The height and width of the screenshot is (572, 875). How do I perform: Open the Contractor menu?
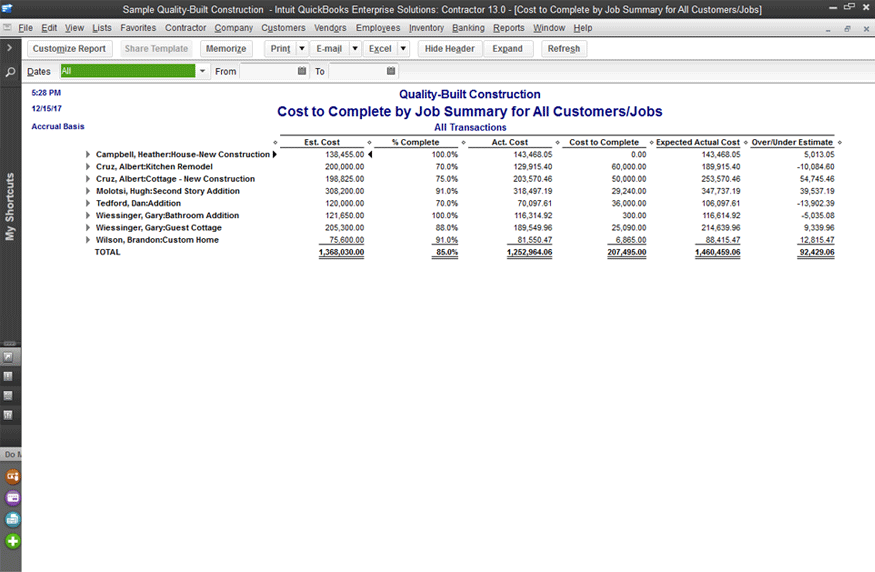coord(185,28)
